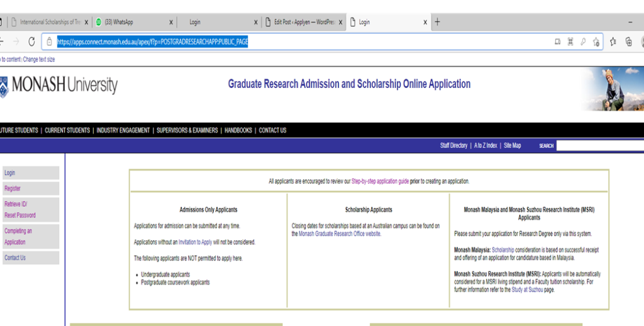The width and height of the screenshot is (644, 326).
Task: Click the QR code icon in address bar
Action: (570, 41)
